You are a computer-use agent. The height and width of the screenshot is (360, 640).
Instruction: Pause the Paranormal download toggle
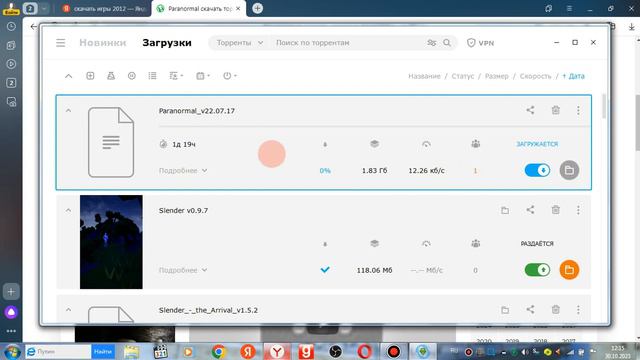point(537,170)
